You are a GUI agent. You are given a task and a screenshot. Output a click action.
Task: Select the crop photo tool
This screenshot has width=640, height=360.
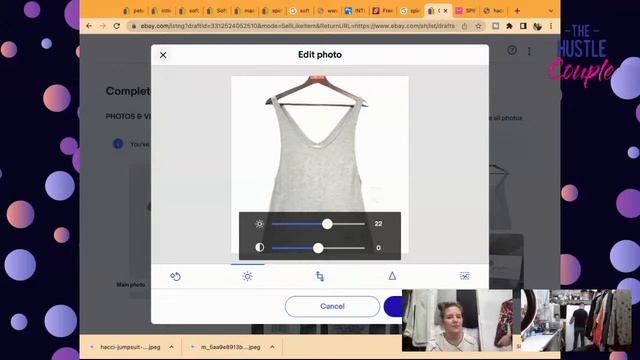tap(320, 276)
